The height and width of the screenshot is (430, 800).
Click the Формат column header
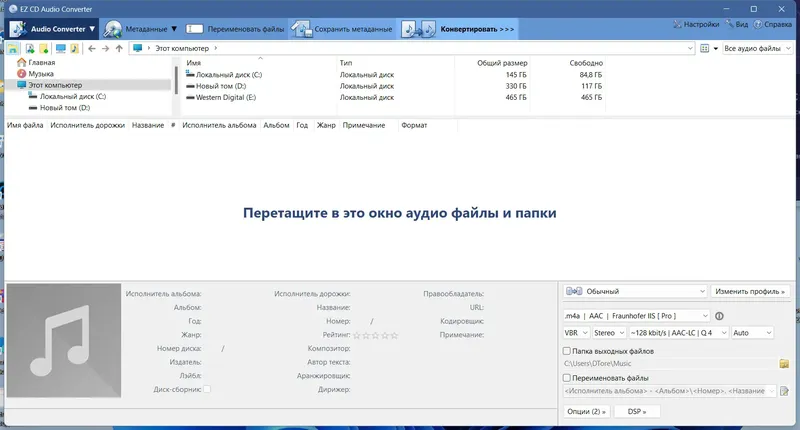tap(414, 125)
